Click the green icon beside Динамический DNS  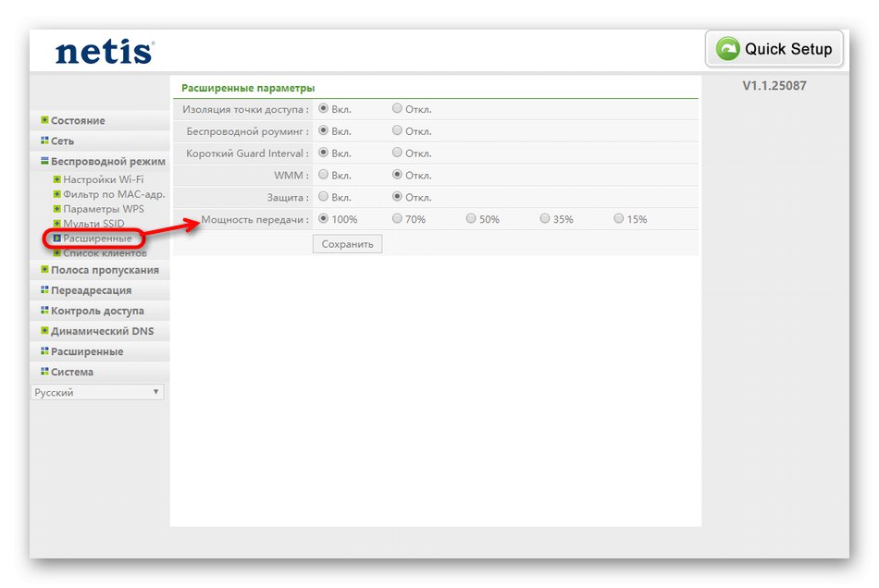point(44,330)
